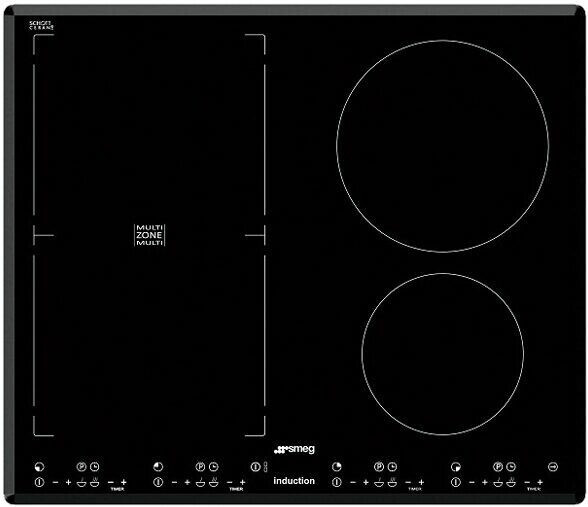Activate power boost P for front-left zone
The width and height of the screenshot is (588, 507).
81,466
